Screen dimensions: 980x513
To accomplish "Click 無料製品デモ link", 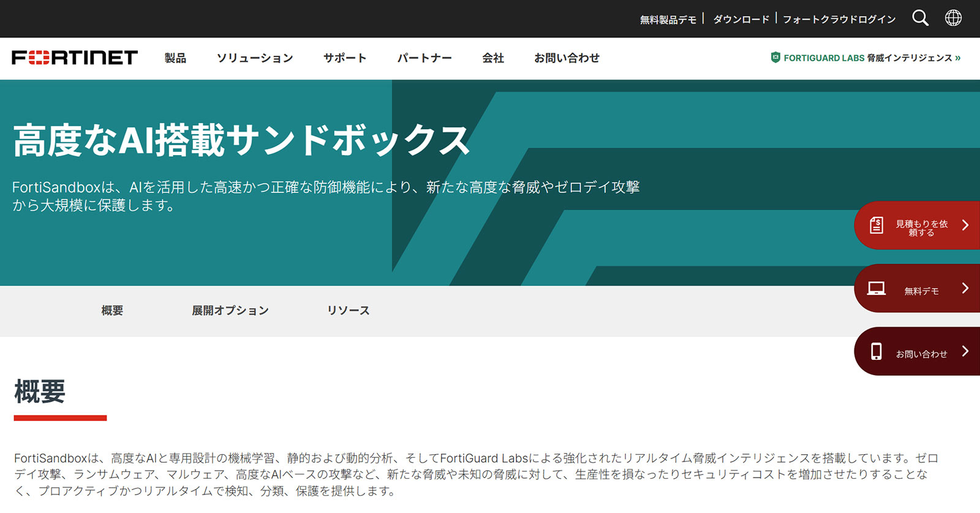I will click(x=668, y=20).
